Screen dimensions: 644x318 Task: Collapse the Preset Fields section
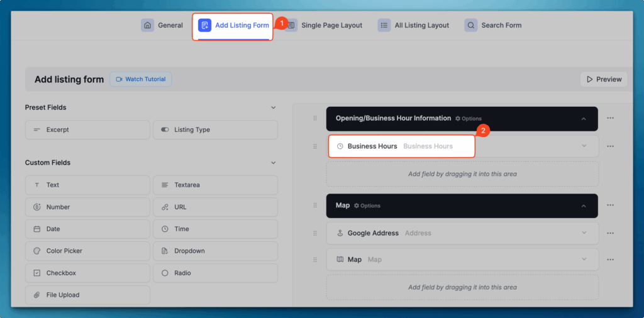[x=273, y=107]
